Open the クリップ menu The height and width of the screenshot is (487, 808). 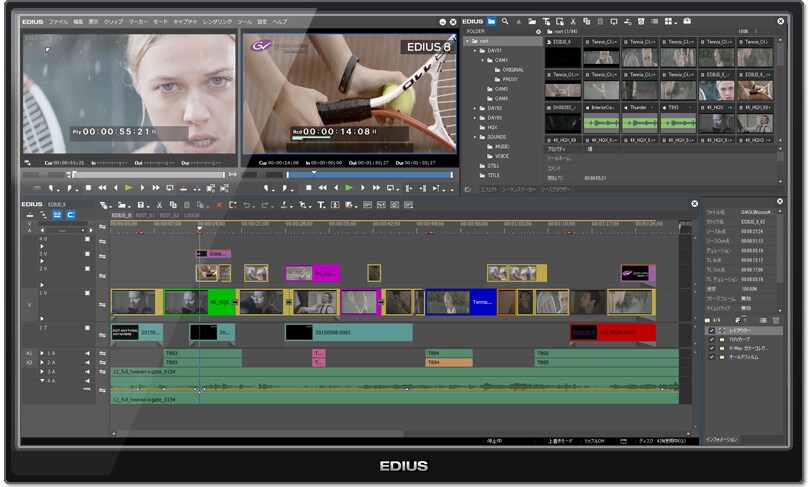[x=113, y=22]
